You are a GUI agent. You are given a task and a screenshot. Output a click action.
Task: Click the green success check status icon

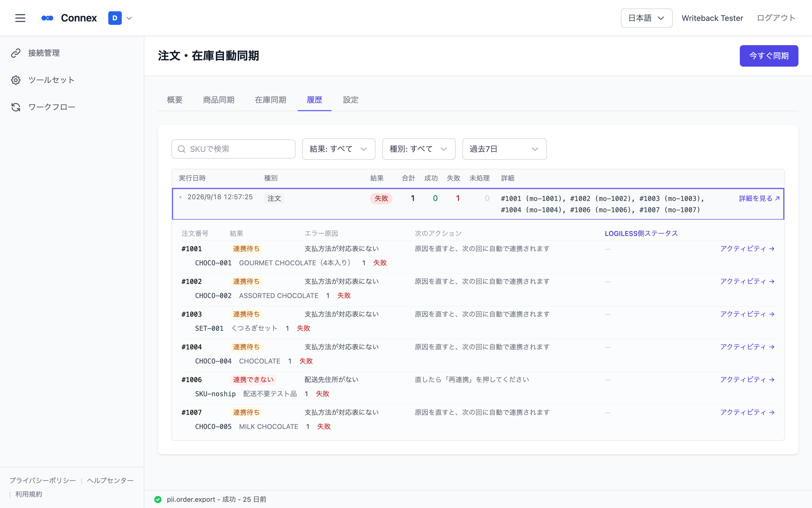click(158, 500)
